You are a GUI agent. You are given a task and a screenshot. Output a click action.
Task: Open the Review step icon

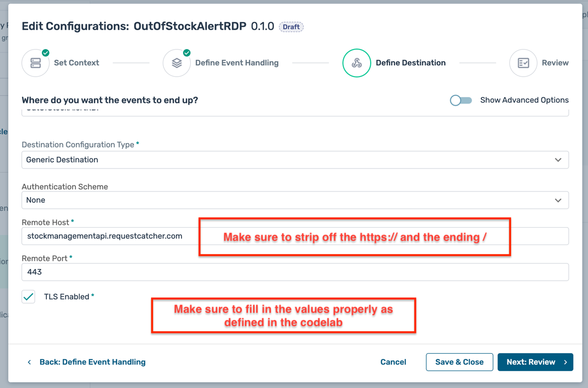(523, 63)
